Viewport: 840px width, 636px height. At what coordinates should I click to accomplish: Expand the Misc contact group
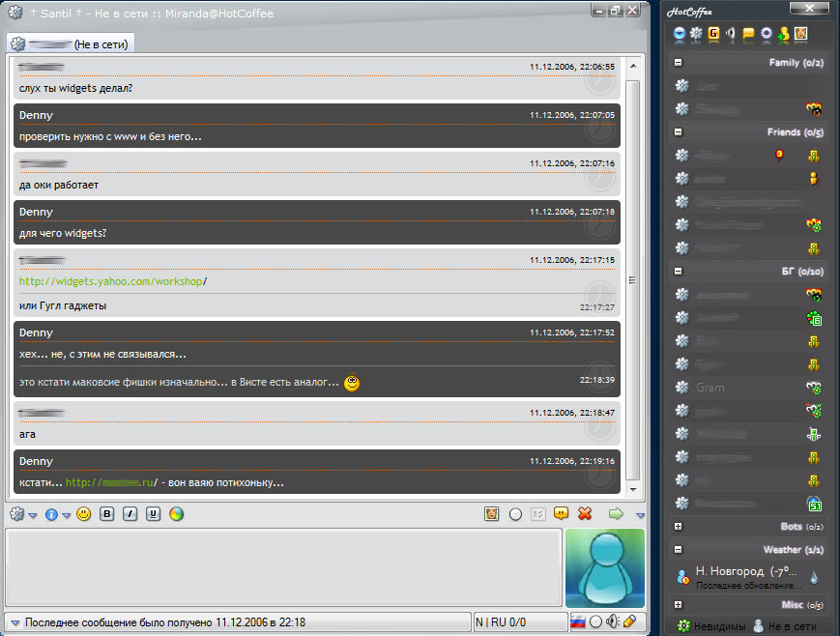[679, 605]
